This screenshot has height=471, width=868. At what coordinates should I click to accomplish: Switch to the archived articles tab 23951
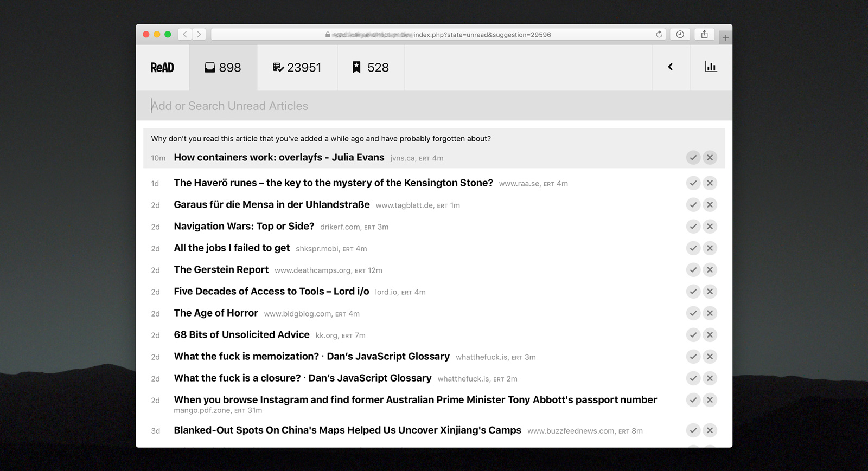tap(297, 68)
